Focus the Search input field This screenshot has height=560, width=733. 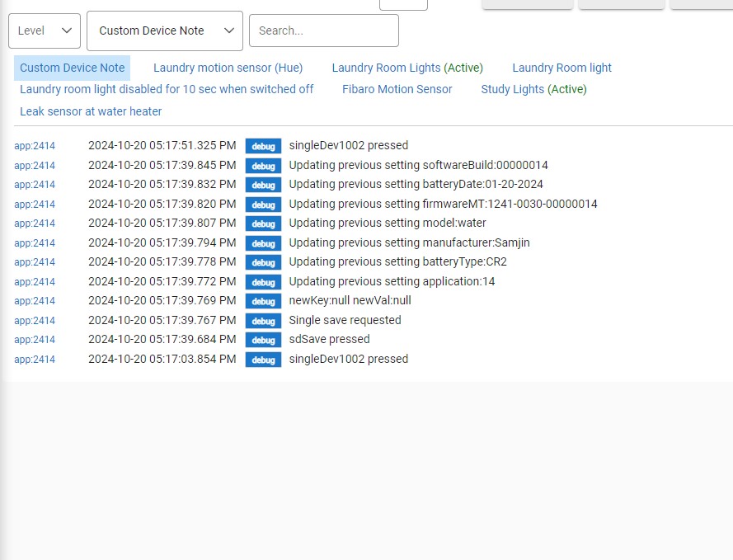coord(323,31)
